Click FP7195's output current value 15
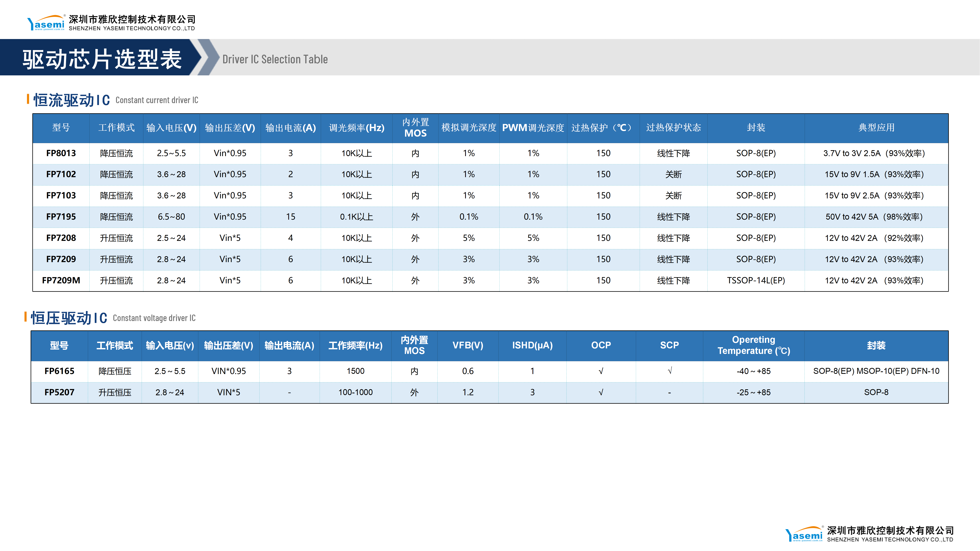 pos(290,217)
